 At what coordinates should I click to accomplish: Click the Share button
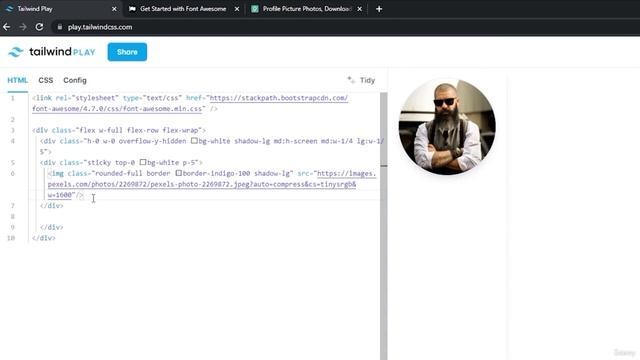[x=127, y=52]
